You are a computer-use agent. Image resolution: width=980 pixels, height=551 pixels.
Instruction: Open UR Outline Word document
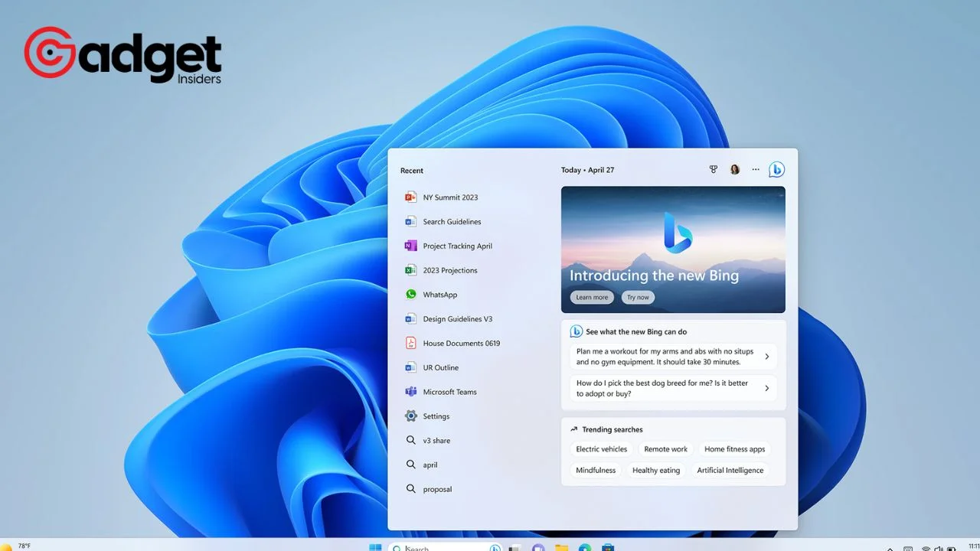click(x=431, y=368)
